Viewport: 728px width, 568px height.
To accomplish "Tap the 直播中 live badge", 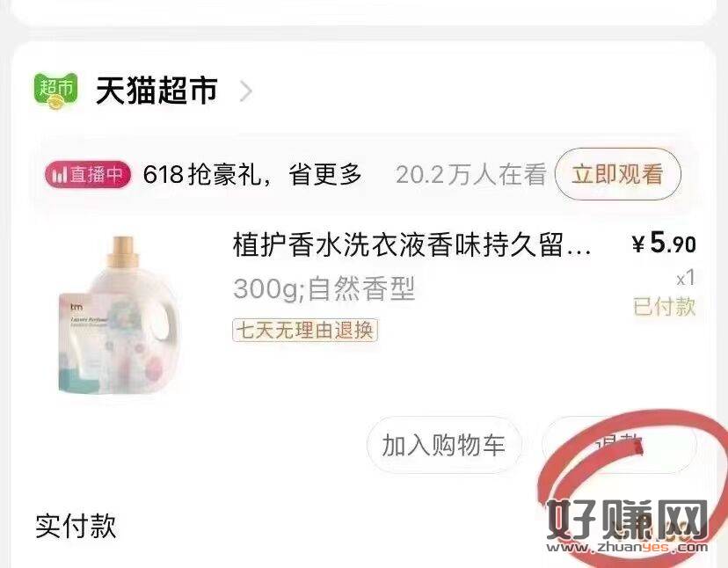I will [x=88, y=175].
